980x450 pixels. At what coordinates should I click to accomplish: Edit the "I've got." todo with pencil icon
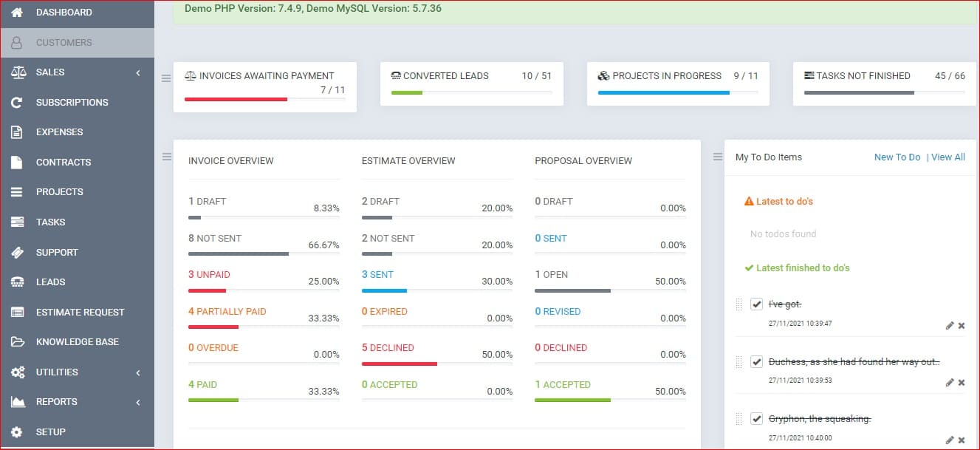point(950,326)
